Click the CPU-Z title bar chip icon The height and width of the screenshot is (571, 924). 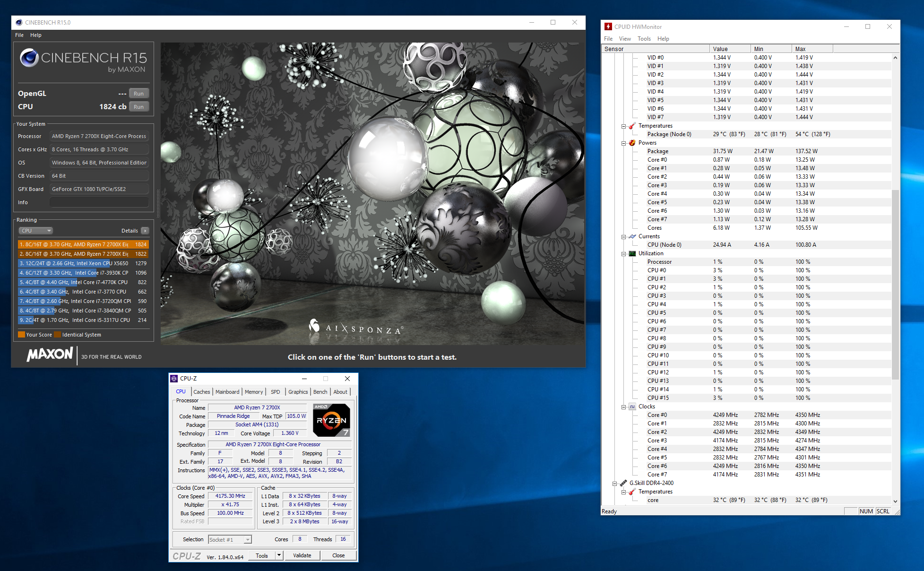pos(174,379)
